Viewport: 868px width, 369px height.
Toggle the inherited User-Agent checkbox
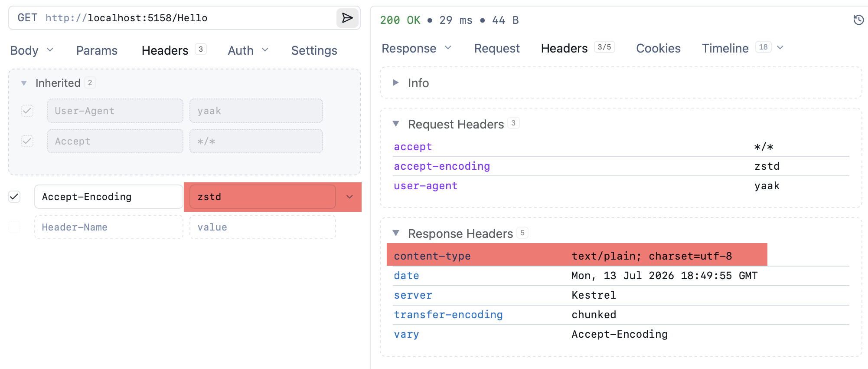coord(27,111)
